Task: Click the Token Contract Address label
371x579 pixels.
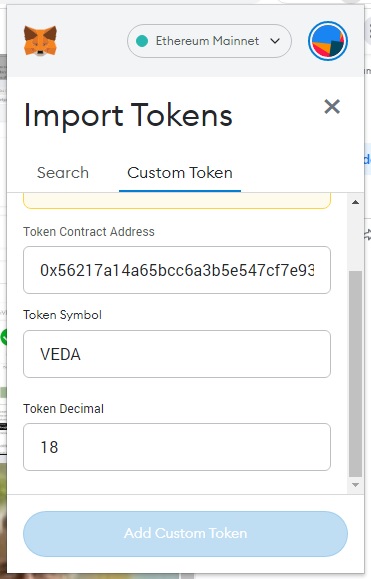Action: (x=89, y=232)
